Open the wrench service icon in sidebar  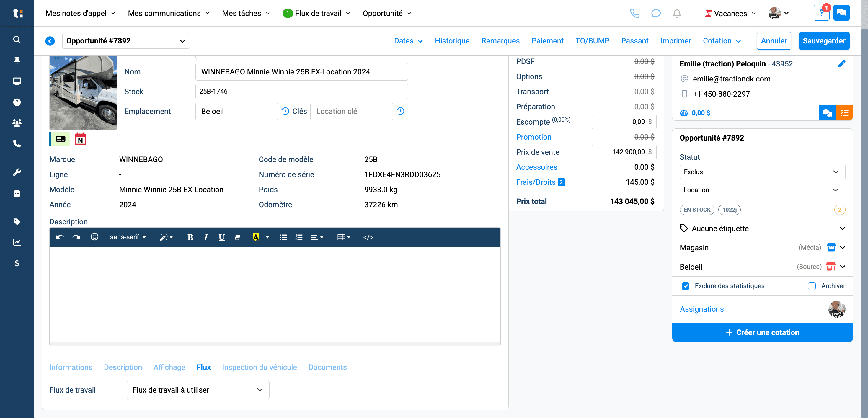point(17,172)
